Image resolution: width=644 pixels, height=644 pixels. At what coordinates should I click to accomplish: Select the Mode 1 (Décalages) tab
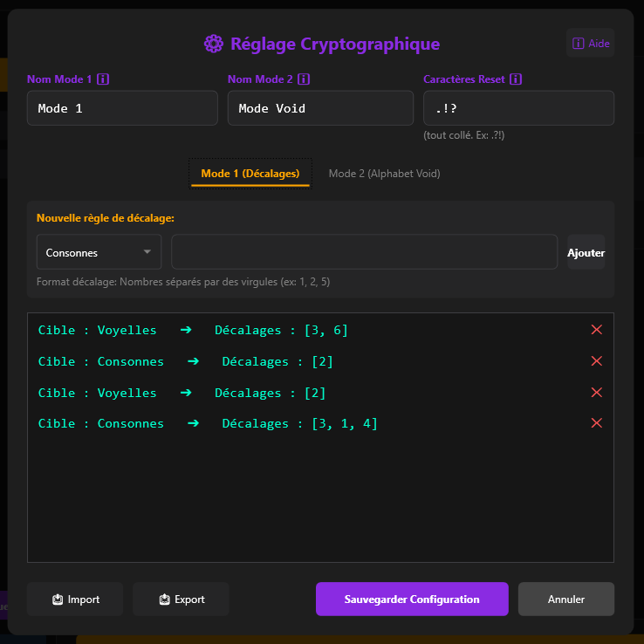click(x=250, y=174)
